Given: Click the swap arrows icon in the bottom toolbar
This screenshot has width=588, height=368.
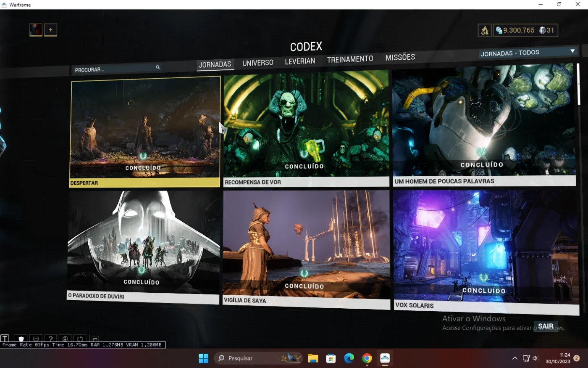Looking at the screenshot, I should point(80,338).
